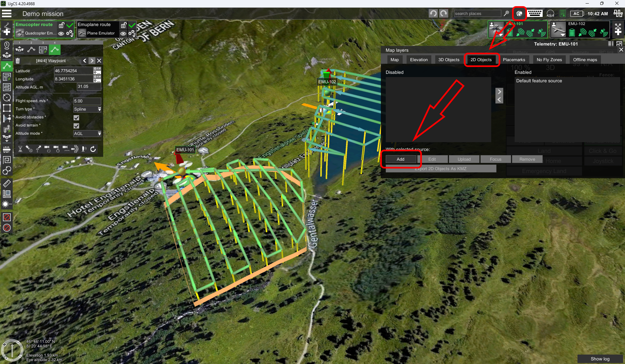Click the search places field
This screenshot has height=364, width=625.
tap(477, 14)
